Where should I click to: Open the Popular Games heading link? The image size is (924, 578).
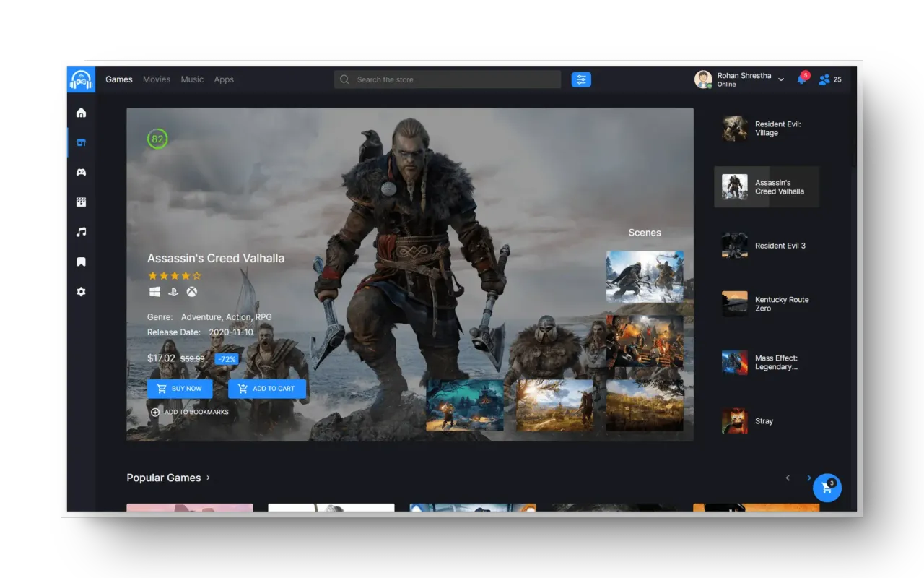(164, 478)
